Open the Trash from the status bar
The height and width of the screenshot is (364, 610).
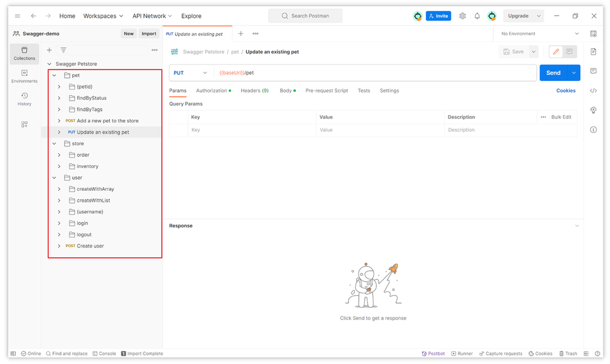tap(567, 354)
